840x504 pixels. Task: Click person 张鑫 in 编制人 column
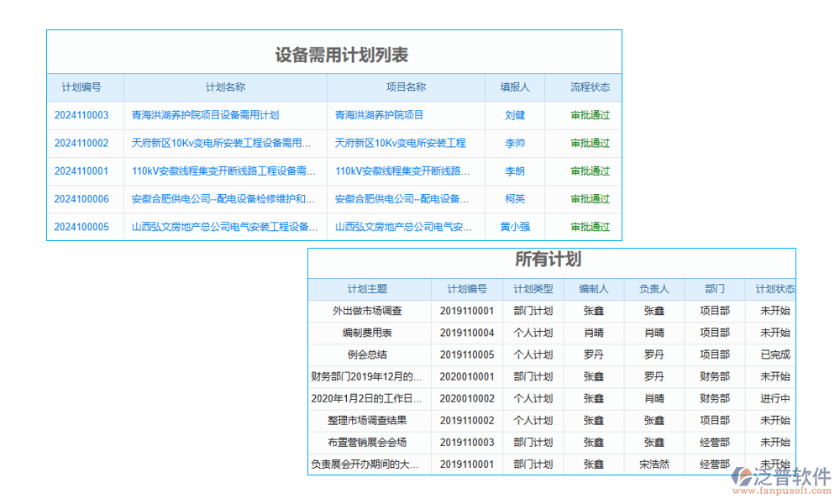(594, 311)
